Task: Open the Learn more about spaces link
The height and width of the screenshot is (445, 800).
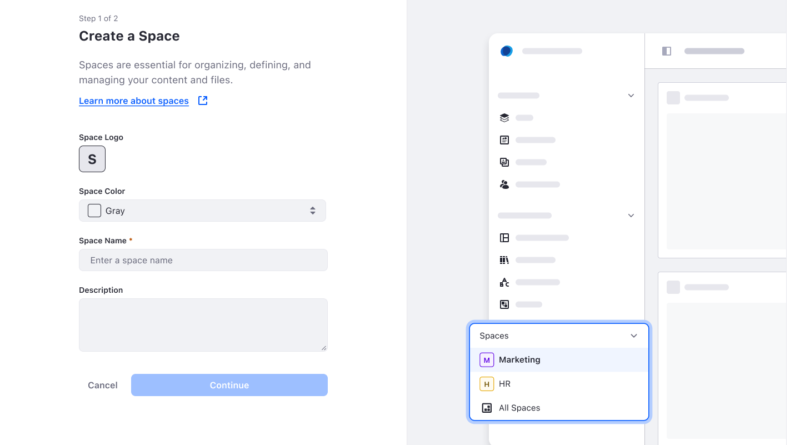Action: click(x=134, y=101)
